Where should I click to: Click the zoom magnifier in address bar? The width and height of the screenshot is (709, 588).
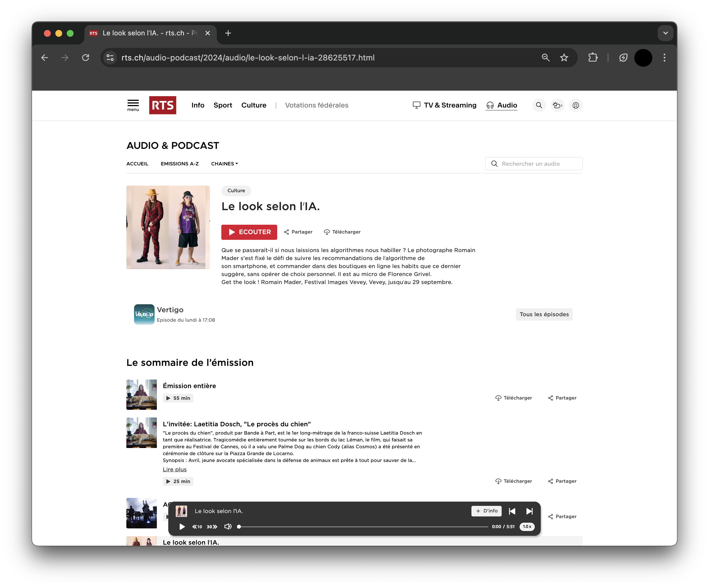coord(546,58)
